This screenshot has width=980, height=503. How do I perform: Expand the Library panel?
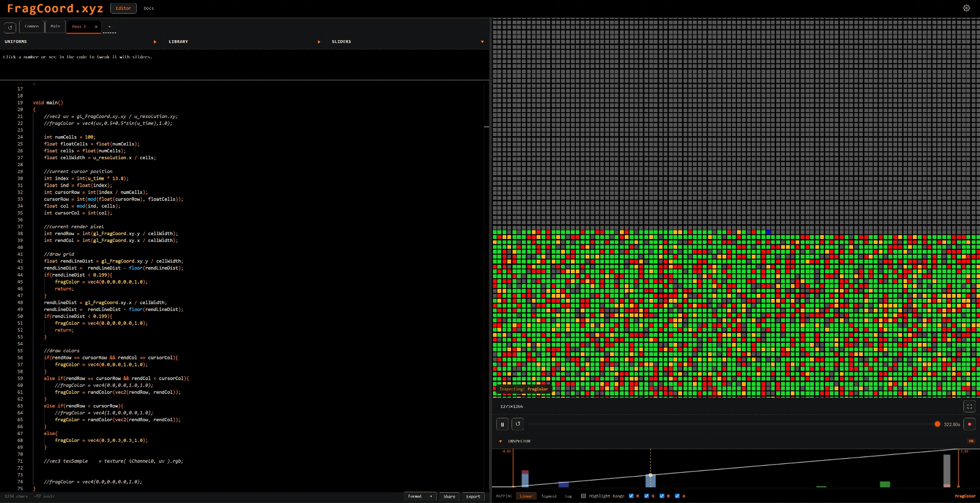point(319,42)
